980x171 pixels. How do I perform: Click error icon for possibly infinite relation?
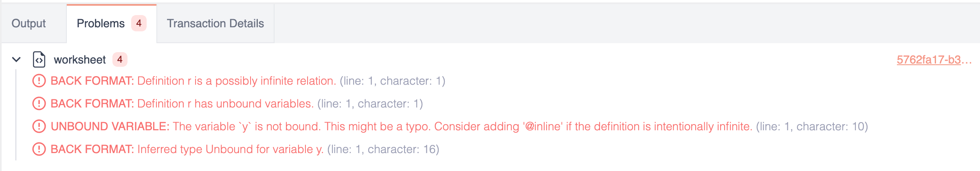click(39, 81)
